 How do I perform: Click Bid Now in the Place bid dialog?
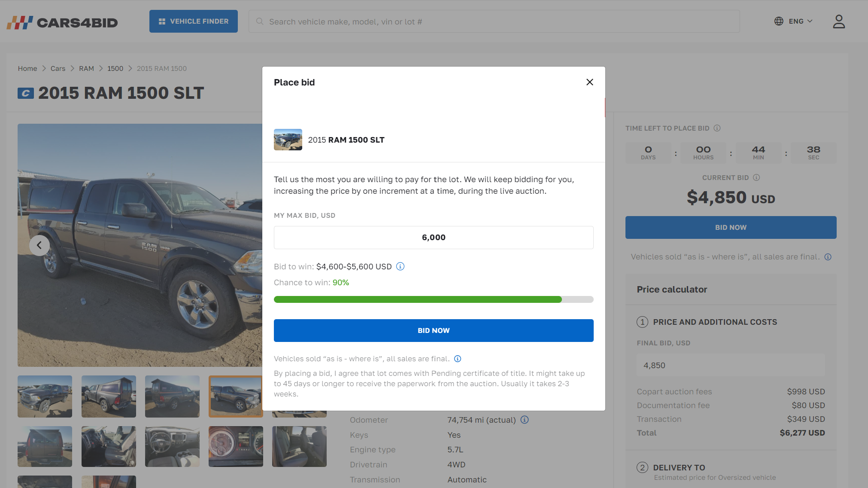click(434, 330)
